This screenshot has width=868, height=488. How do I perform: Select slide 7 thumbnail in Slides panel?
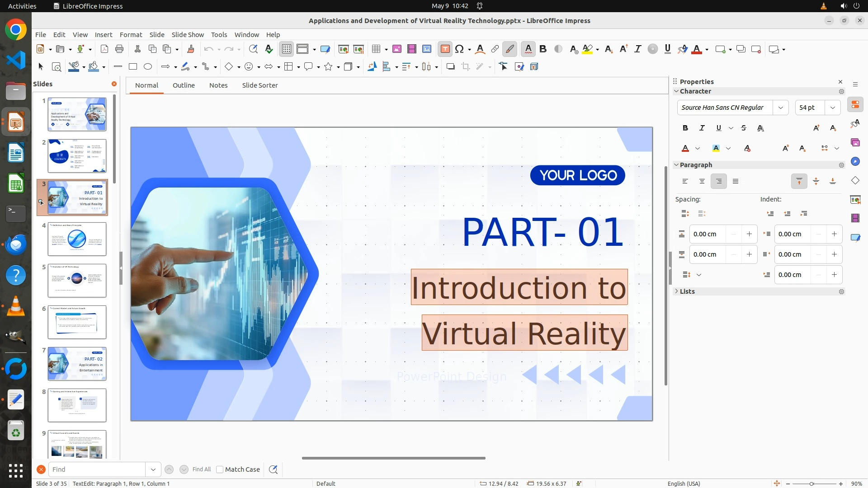click(x=77, y=364)
